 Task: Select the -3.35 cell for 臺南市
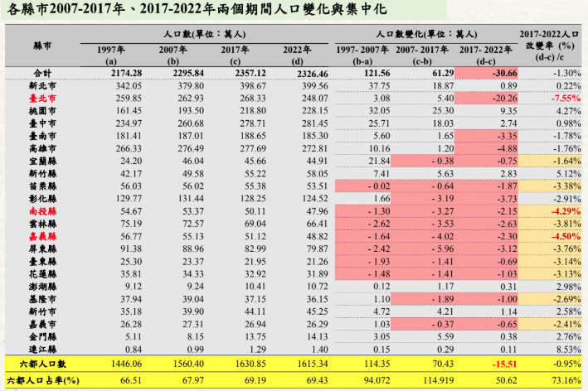coord(486,136)
